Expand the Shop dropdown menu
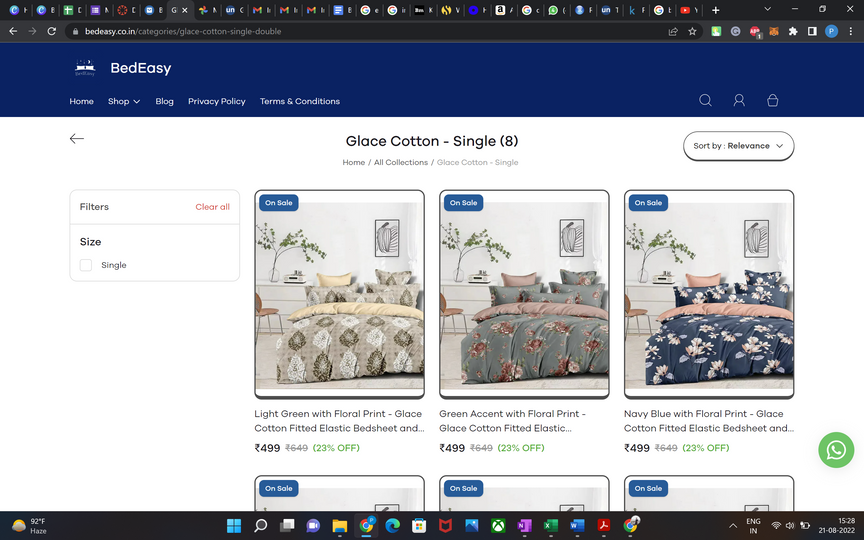This screenshot has height=540, width=864. tap(124, 101)
